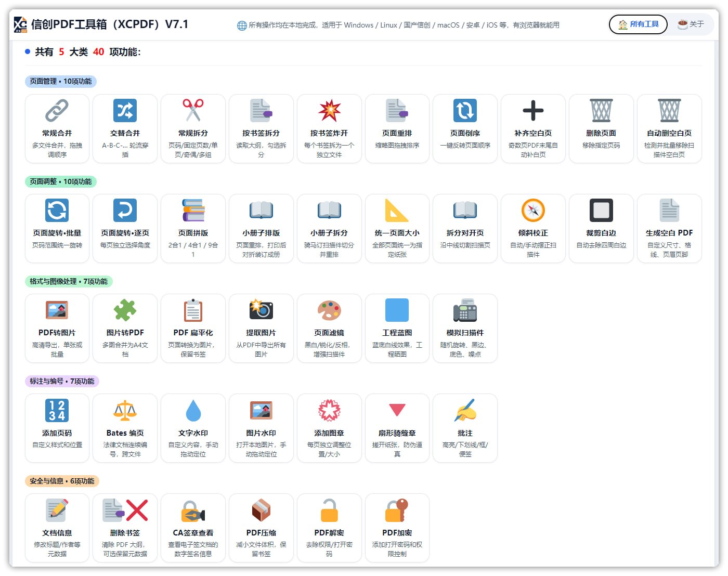Click the 常规拆分 scissors icon
Screen dimensions: 728x576
pyautogui.click(x=193, y=111)
